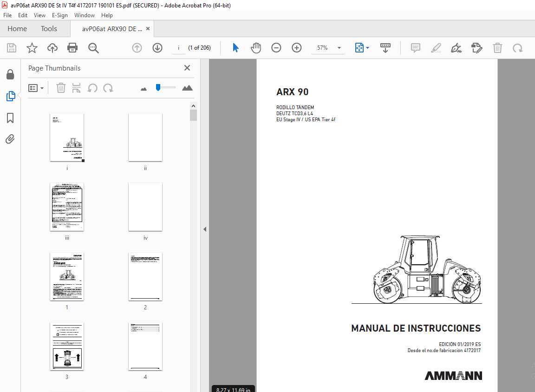Screen dimensions: 535x392
Task: Rotate thumbnail counterclockwise
Action: pos(92,88)
